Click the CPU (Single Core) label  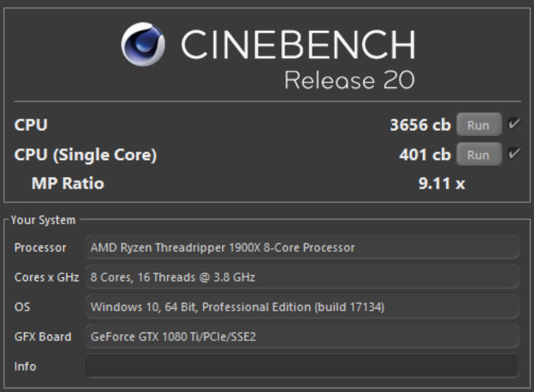(x=85, y=155)
